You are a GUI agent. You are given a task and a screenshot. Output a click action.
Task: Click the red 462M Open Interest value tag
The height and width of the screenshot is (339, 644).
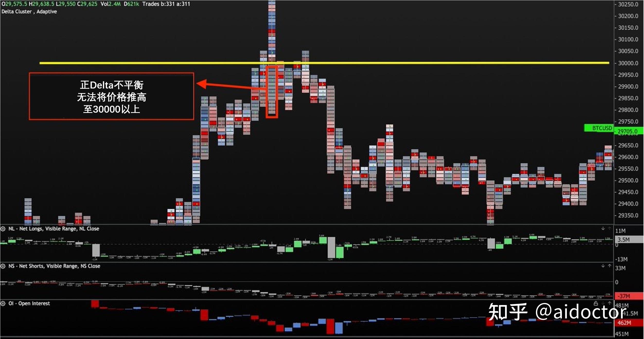[x=629, y=323]
